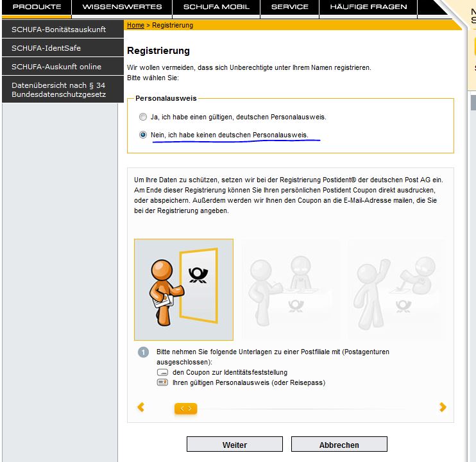This screenshot has width=476, height=462.
Task: Open the PRODUKTE menu tab
Action: [x=37, y=7]
